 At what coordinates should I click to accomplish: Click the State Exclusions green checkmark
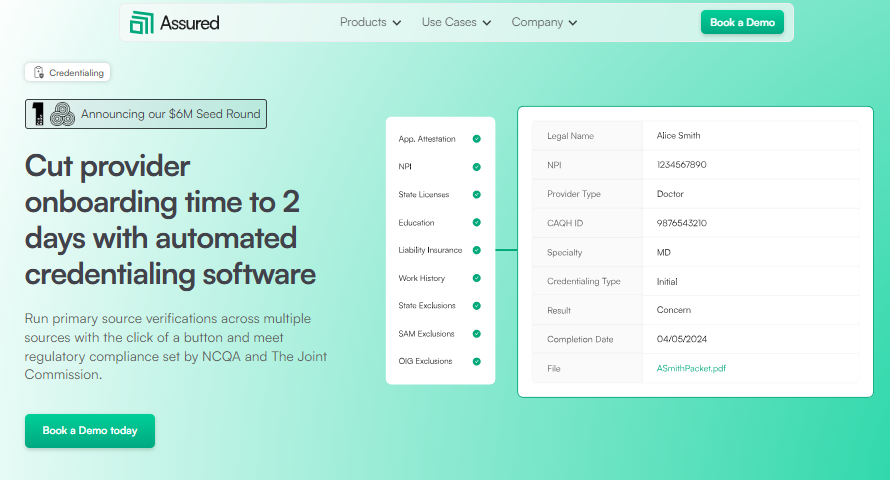click(477, 306)
